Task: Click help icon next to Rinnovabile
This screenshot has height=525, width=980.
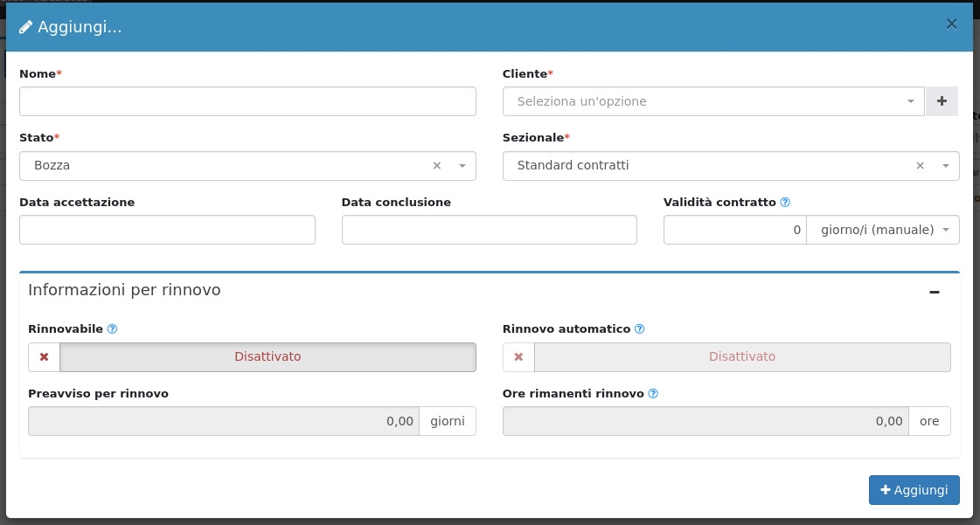Action: (112, 329)
